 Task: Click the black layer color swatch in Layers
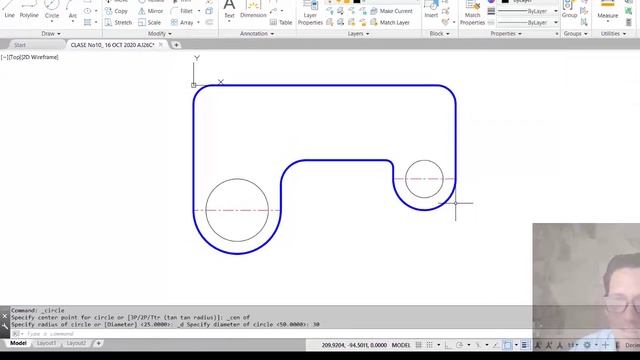(x=357, y=2)
